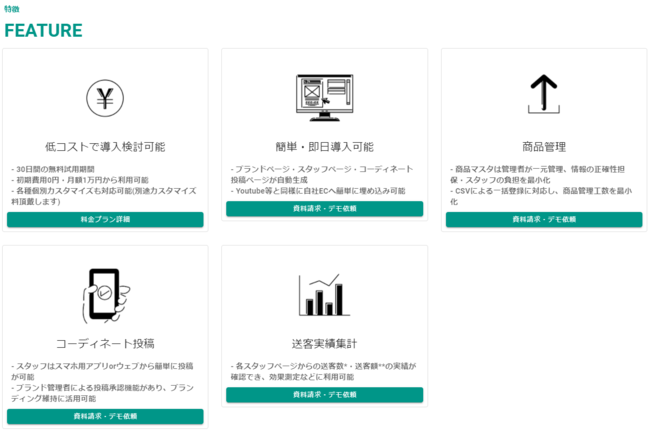650x430 pixels.
Task: Click the upload arrow icon
Action: pyautogui.click(x=544, y=94)
